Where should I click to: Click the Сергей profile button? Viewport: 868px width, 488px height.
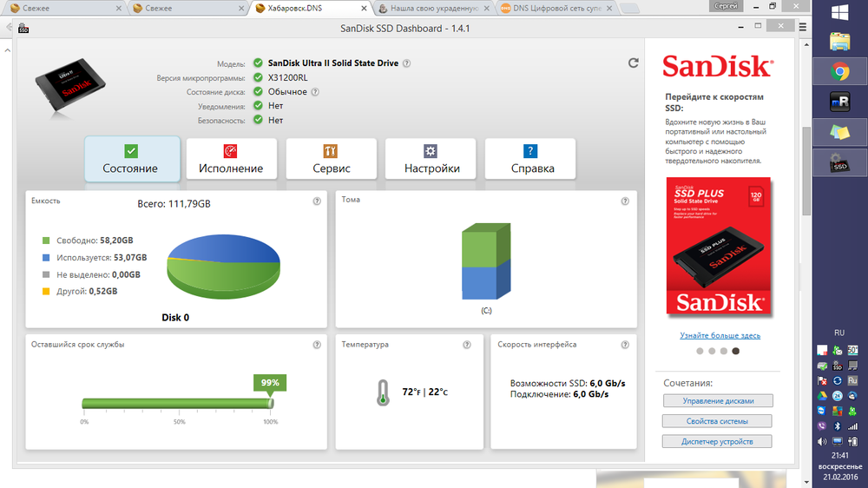(726, 6)
